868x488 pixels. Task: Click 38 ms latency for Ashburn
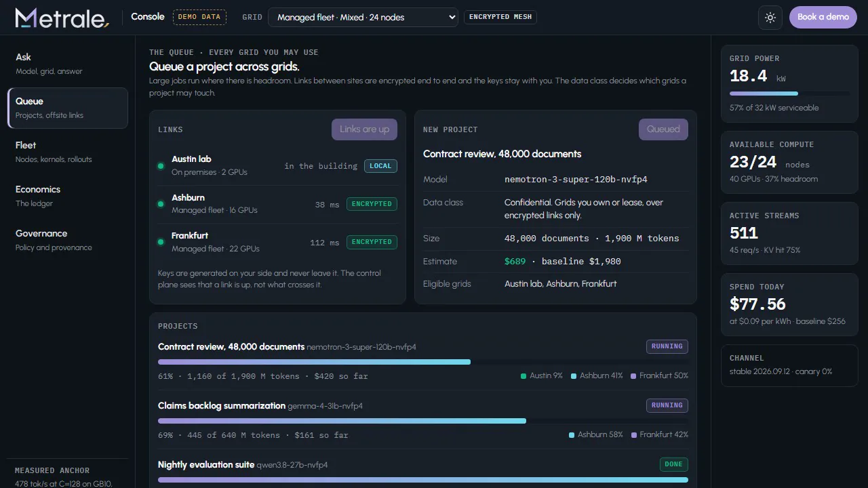328,205
